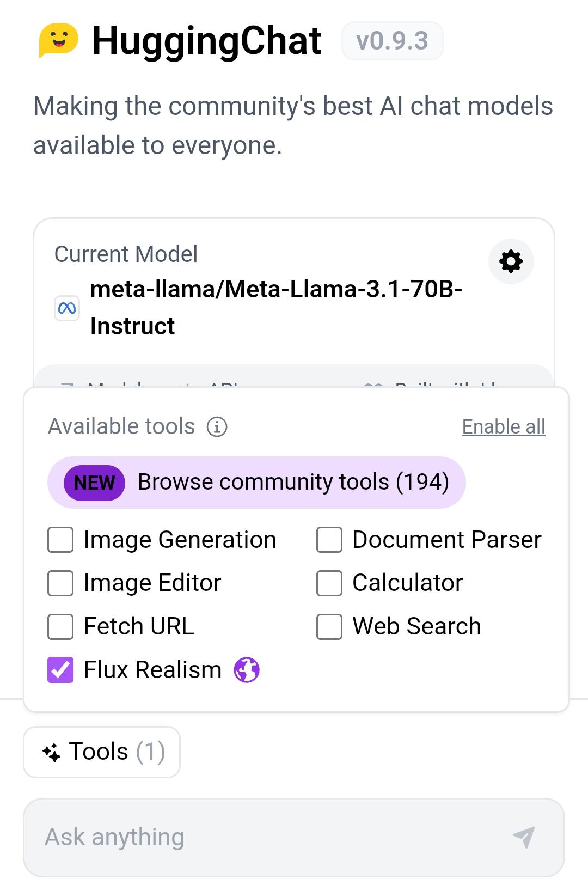Toggle the Fetch URL checkbox
This screenshot has width=588, height=891.
click(60, 626)
